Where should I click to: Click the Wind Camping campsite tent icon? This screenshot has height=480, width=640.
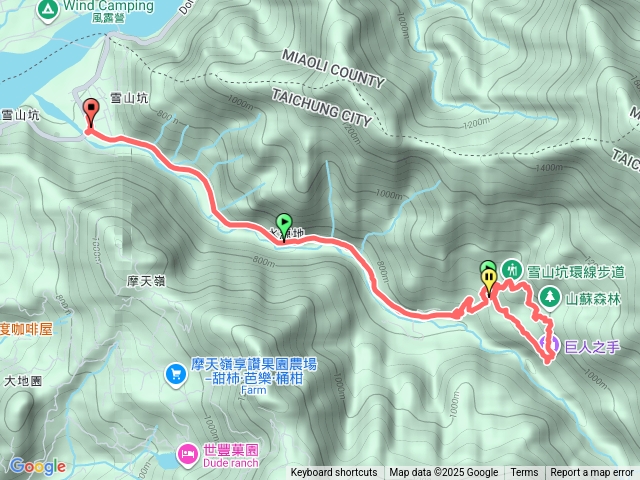[48, 11]
